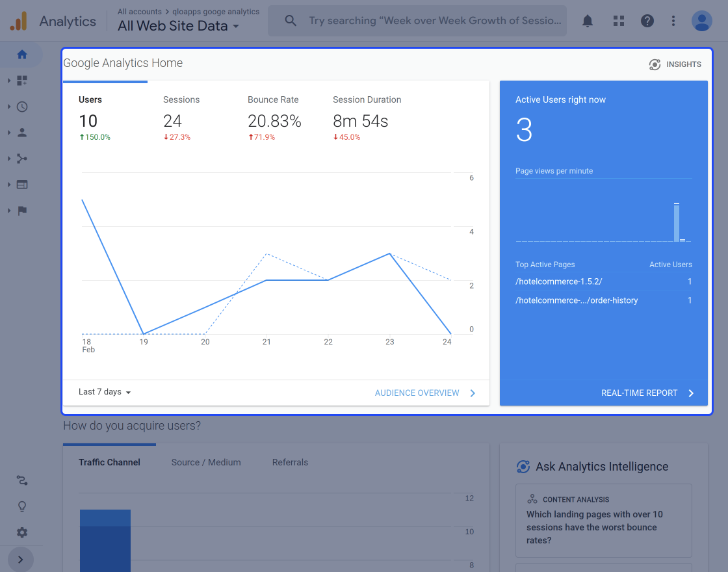Open the Acquisition icon in sidebar

[x=22, y=159]
